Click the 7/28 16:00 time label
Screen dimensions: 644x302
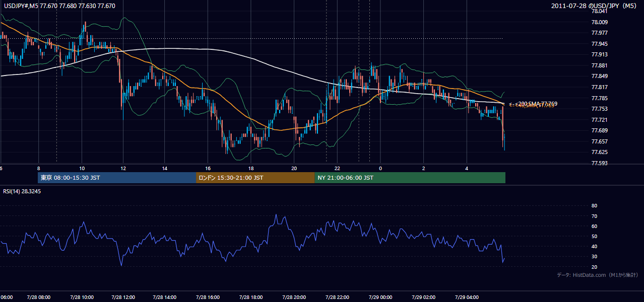click(x=208, y=297)
